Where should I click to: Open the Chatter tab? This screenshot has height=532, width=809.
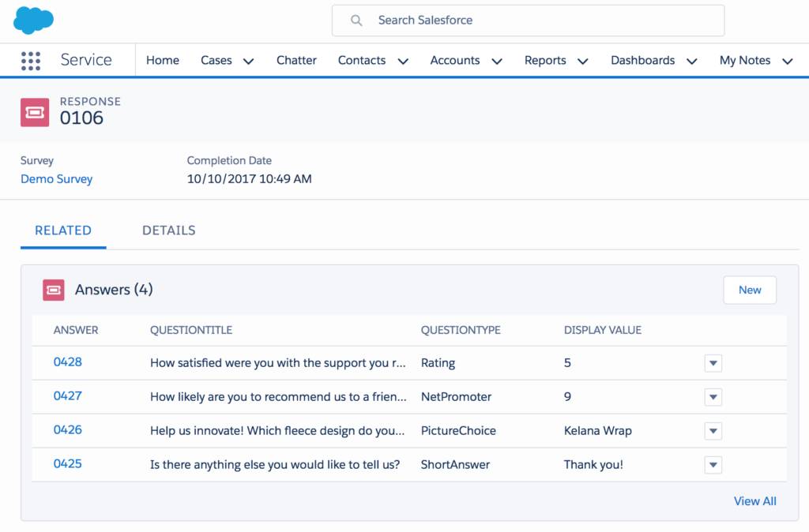point(296,60)
